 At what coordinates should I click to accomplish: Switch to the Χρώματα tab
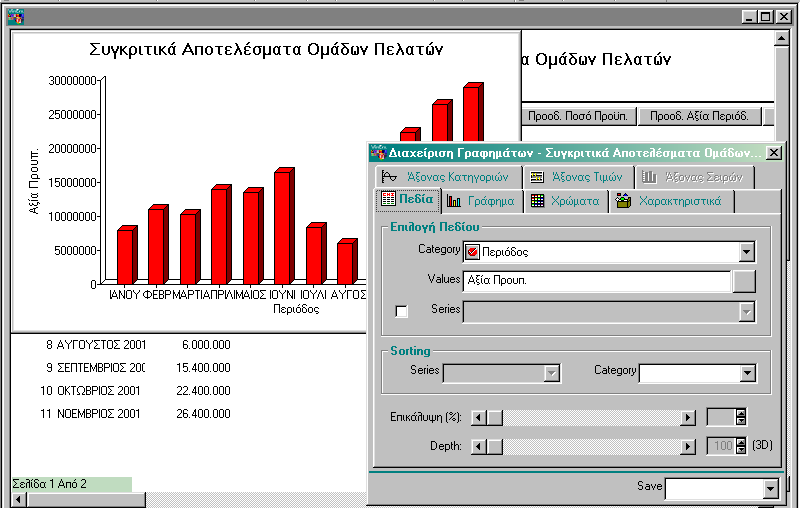pos(566,201)
